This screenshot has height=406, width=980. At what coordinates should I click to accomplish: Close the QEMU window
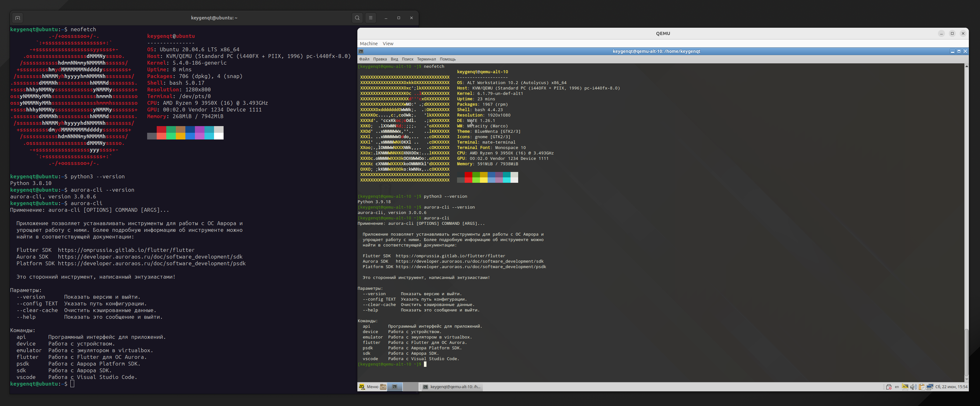(963, 33)
